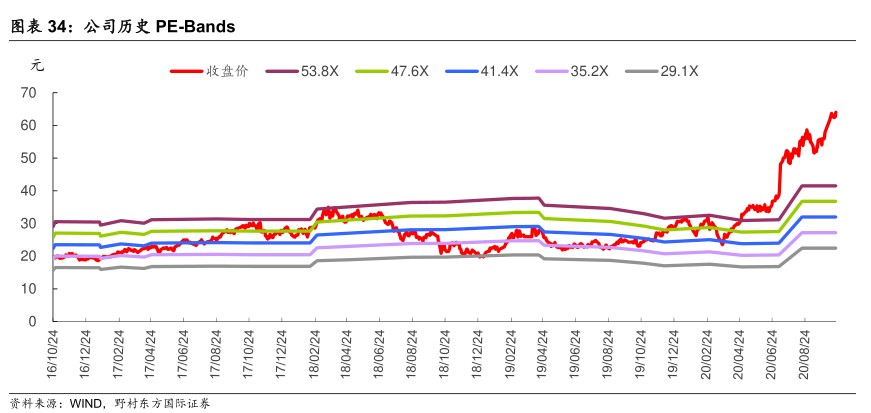Select the 29.1X legend text label
The image size is (871, 413).
tap(680, 71)
